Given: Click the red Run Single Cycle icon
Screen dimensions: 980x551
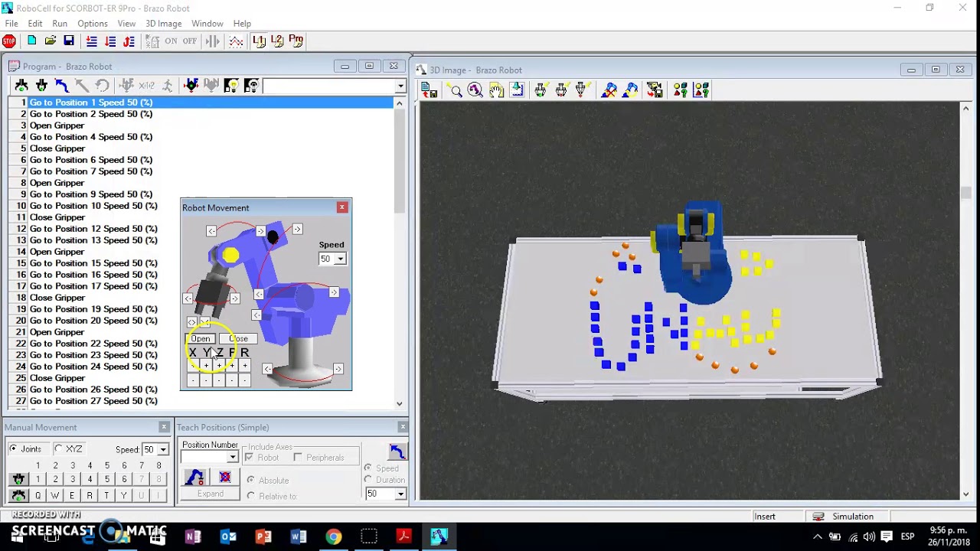Looking at the screenshot, I should pyautogui.click(x=110, y=41).
